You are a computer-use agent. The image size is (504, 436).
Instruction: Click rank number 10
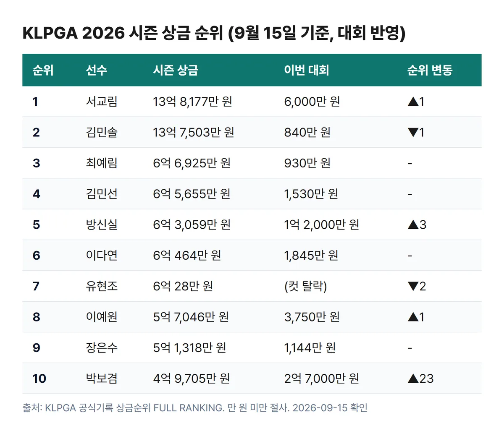(39, 379)
